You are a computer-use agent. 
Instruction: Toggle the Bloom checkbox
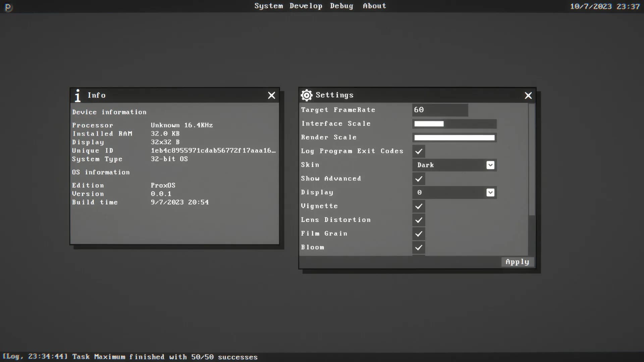pyautogui.click(x=419, y=247)
